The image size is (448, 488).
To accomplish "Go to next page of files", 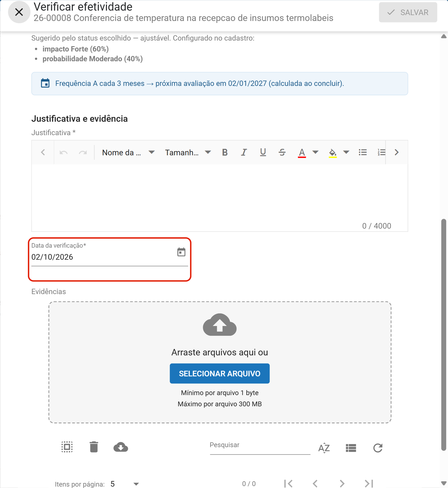I will click(342, 484).
